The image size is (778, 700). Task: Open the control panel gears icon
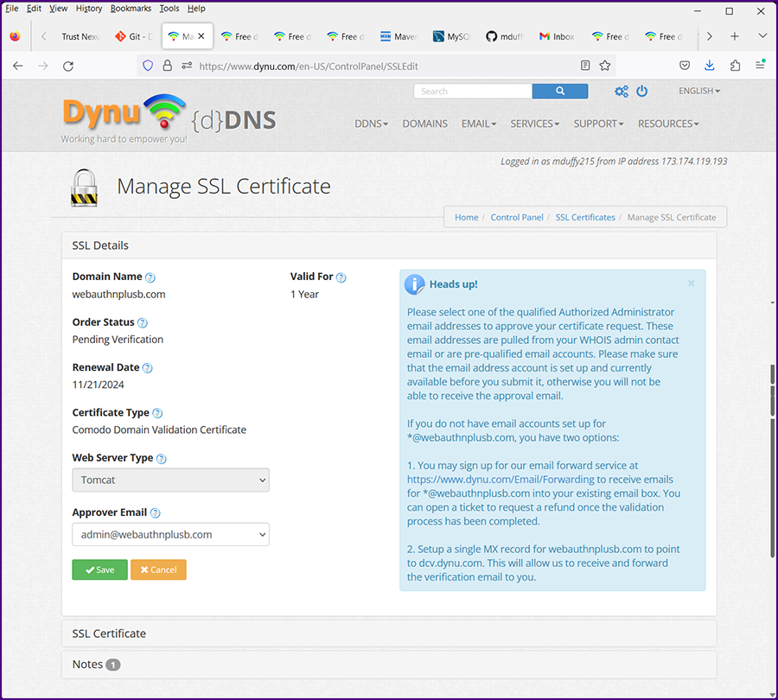(622, 91)
